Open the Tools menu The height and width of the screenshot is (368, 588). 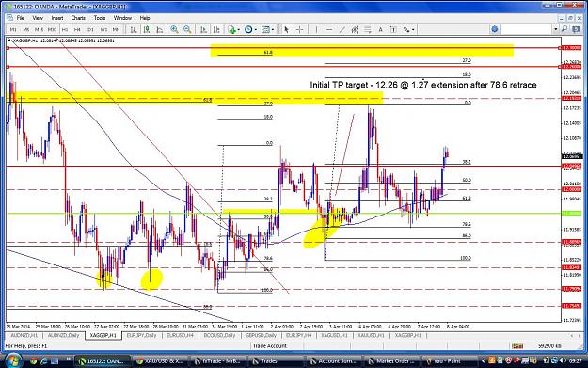(x=100, y=18)
